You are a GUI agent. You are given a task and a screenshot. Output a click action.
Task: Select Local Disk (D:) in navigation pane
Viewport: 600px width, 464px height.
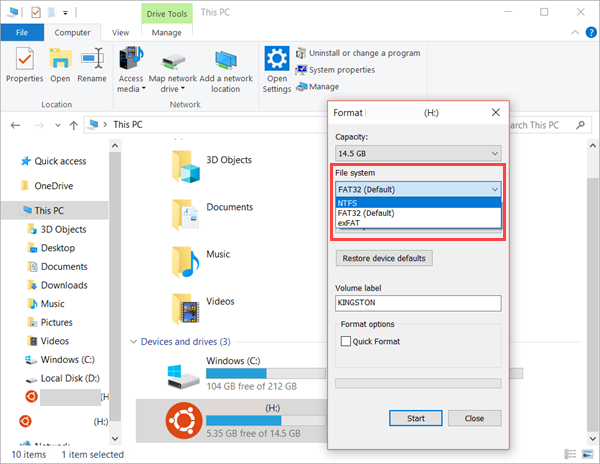62,378
